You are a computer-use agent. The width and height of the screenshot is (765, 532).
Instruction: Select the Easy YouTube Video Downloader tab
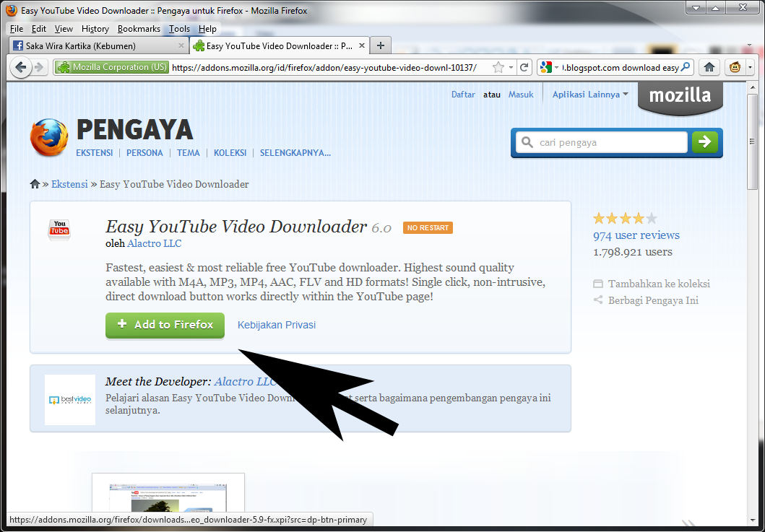point(279,45)
